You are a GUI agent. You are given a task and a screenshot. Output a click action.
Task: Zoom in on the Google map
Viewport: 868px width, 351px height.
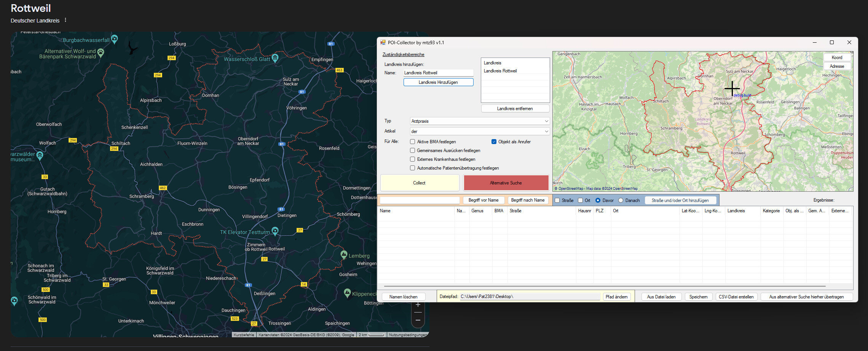coord(418,305)
